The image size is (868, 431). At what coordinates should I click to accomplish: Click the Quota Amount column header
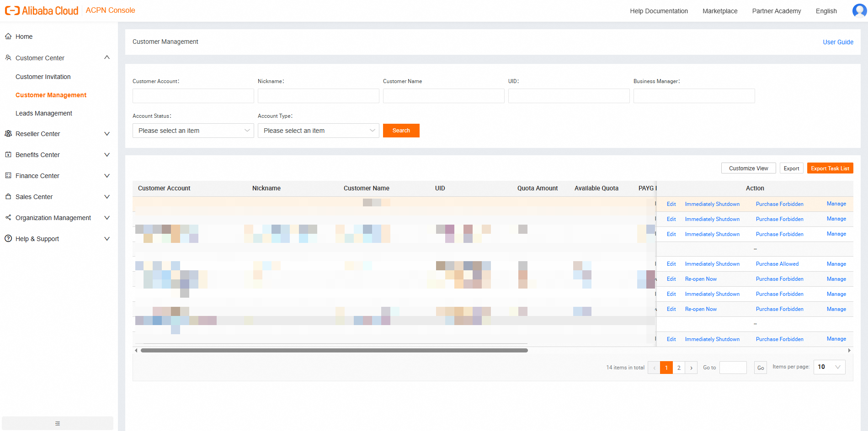coord(538,188)
